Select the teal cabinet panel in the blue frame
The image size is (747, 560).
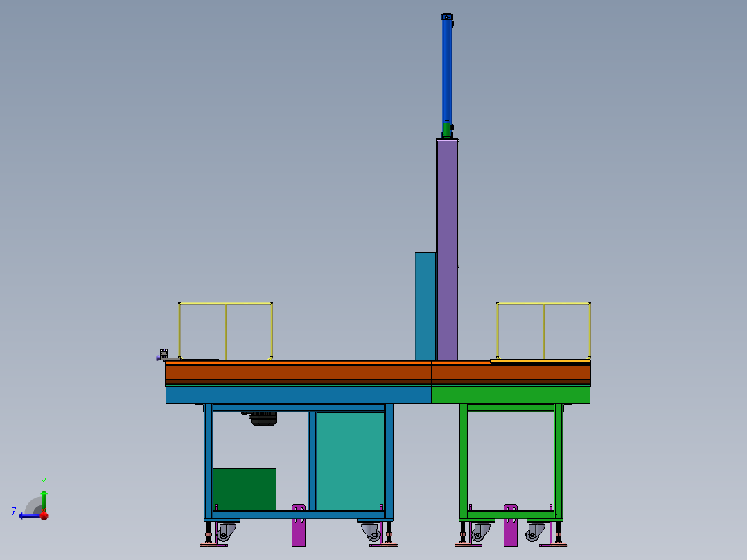(350, 462)
